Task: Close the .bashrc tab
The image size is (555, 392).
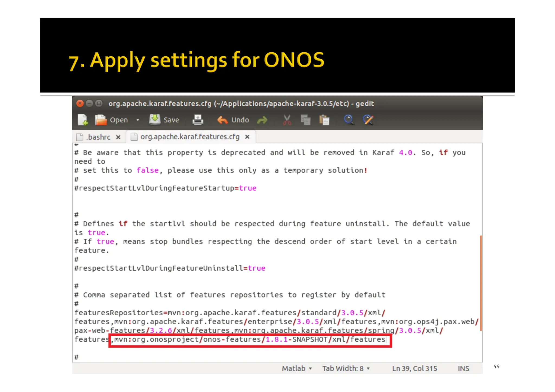Action: 118,137
